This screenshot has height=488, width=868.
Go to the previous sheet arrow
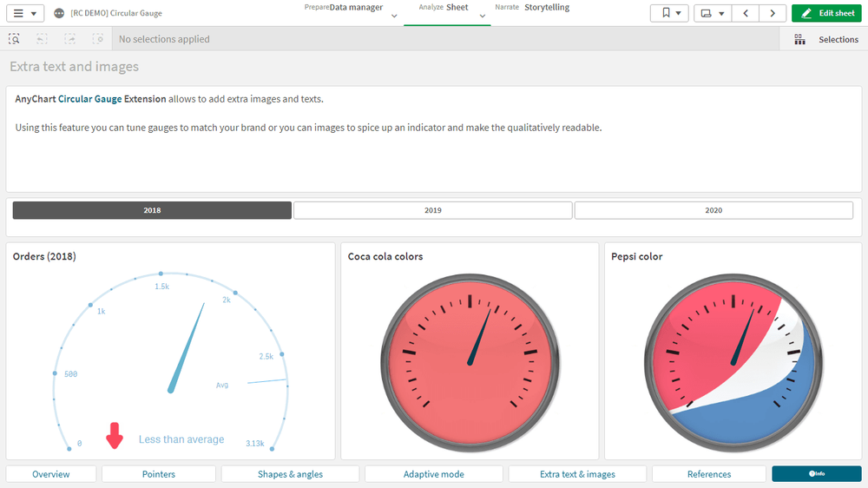coord(746,13)
